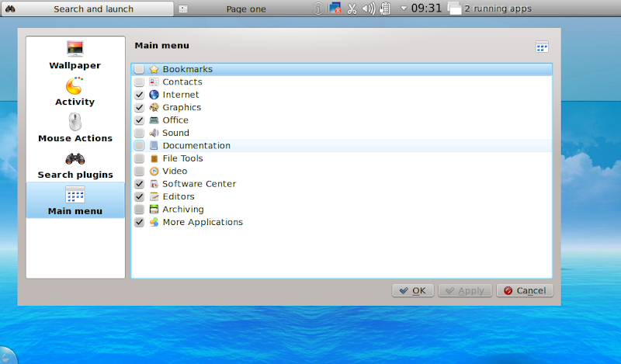Open Wallpaper settings in sidebar
621x364 pixels.
click(75, 55)
